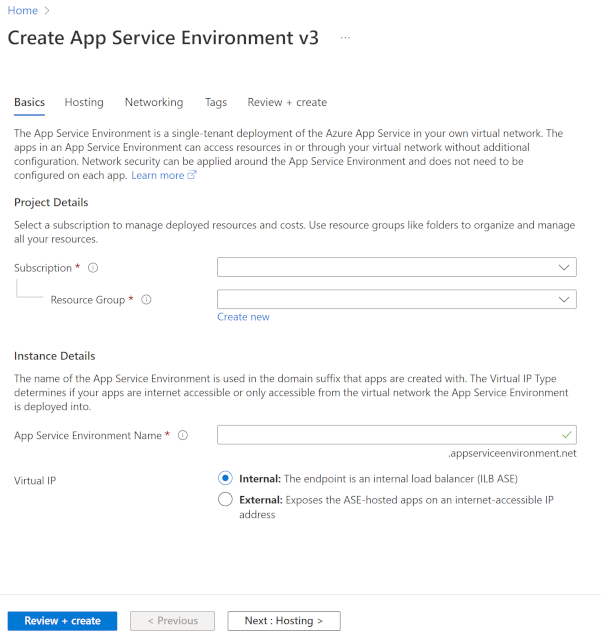Select the Internal virtual IP option
This screenshot has width=601, height=638.
point(225,478)
